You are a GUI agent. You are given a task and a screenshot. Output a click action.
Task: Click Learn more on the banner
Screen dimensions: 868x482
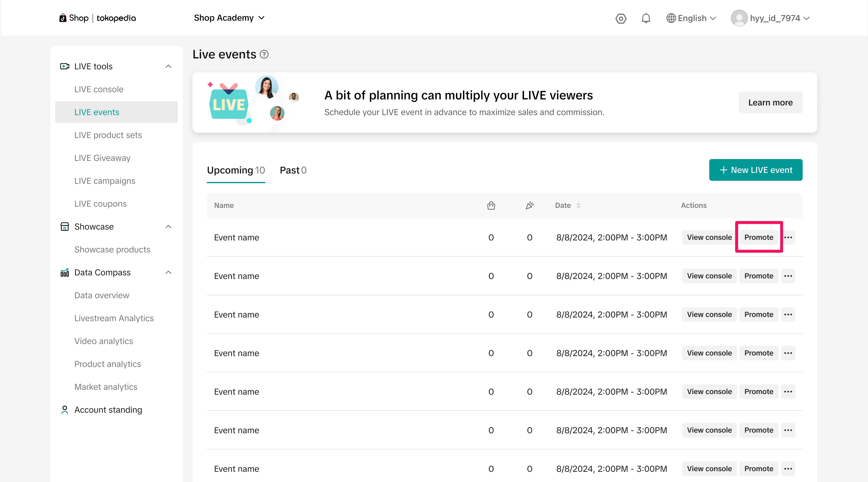click(x=770, y=102)
